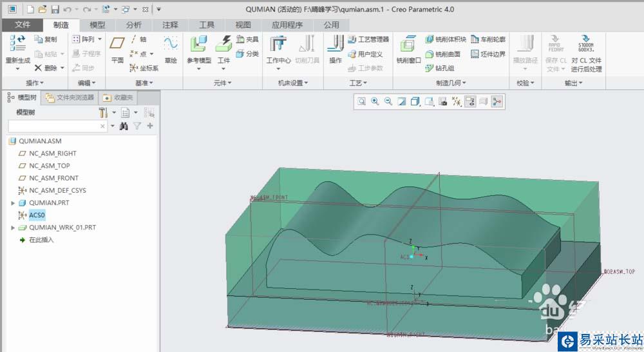Click the 参考模型 reference model icon

(199, 44)
